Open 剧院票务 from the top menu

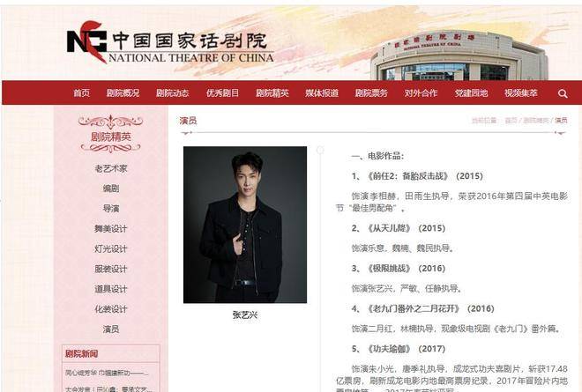(x=371, y=93)
